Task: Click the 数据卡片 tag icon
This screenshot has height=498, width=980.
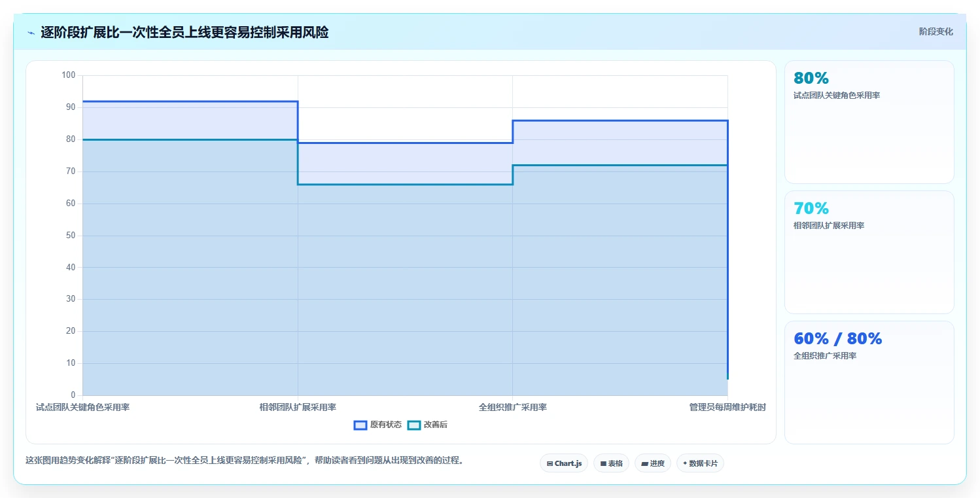Action: coord(685,463)
